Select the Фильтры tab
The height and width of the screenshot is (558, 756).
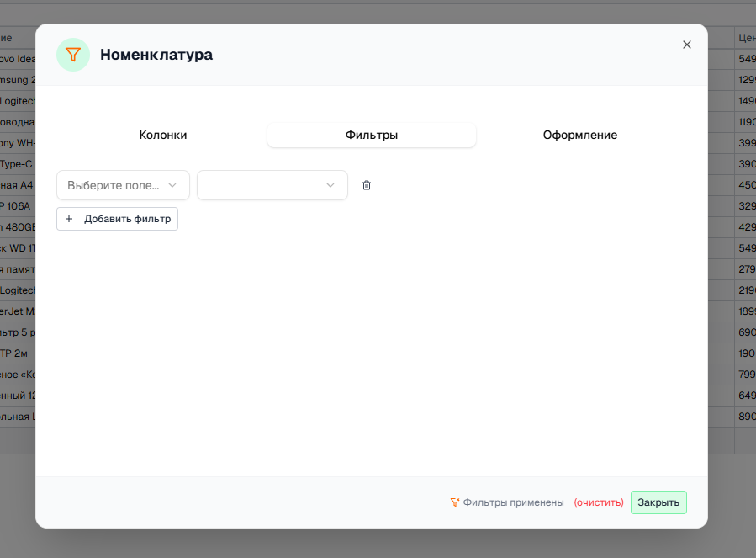coord(372,136)
